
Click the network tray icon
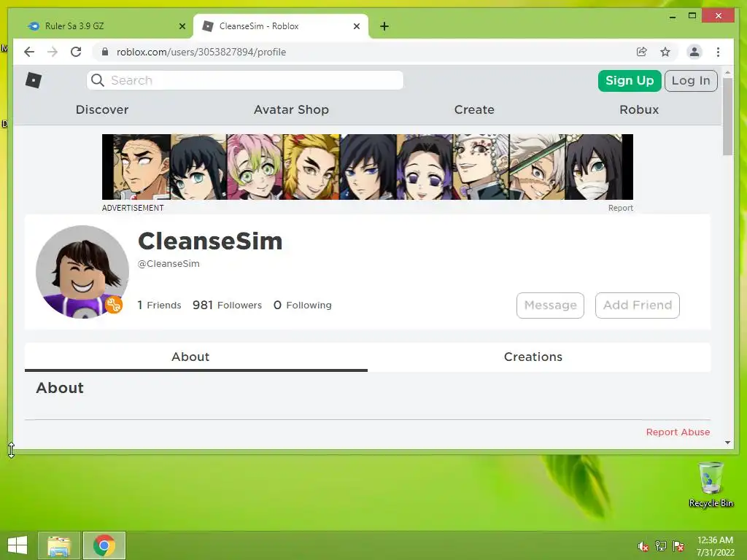coord(661,546)
